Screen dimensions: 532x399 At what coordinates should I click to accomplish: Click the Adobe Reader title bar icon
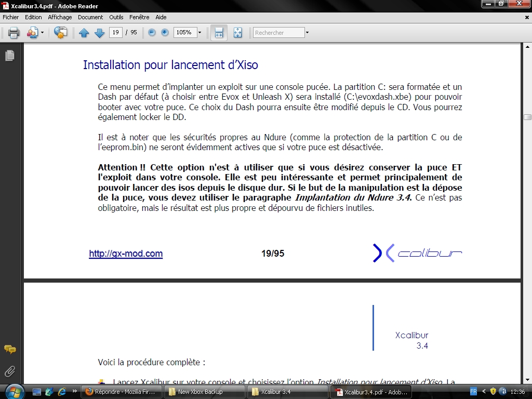[x=5, y=6]
